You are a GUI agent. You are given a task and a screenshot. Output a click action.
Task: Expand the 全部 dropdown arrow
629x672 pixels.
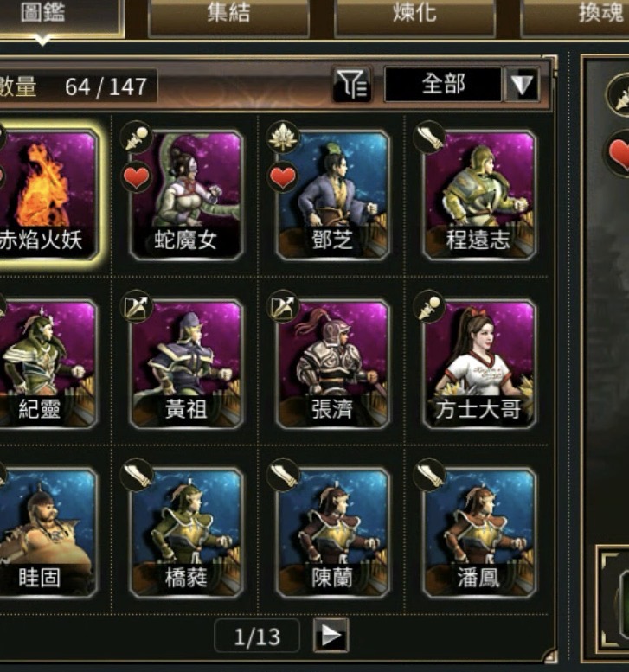point(521,84)
